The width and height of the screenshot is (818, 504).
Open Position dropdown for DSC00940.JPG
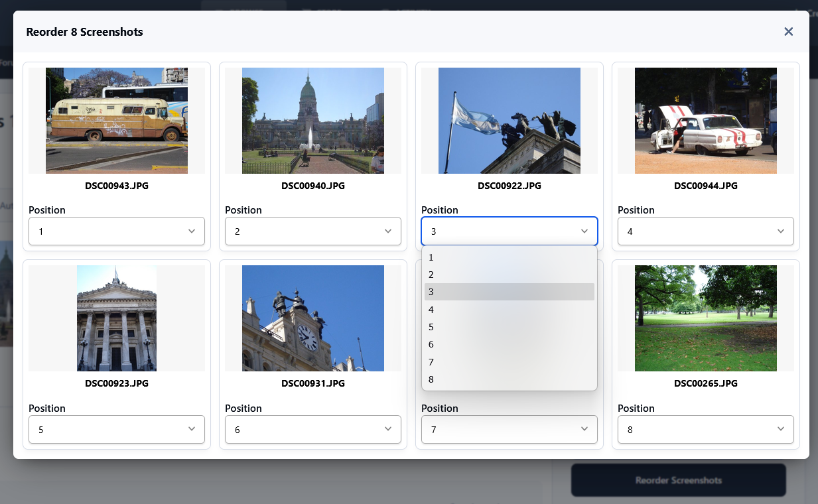point(313,231)
